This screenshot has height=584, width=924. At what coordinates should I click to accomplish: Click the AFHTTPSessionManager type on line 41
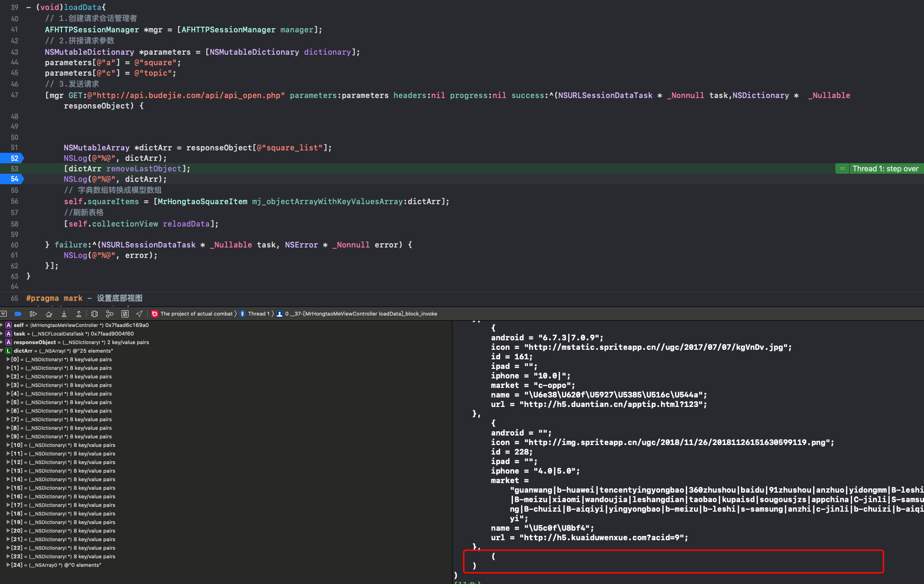coord(92,30)
